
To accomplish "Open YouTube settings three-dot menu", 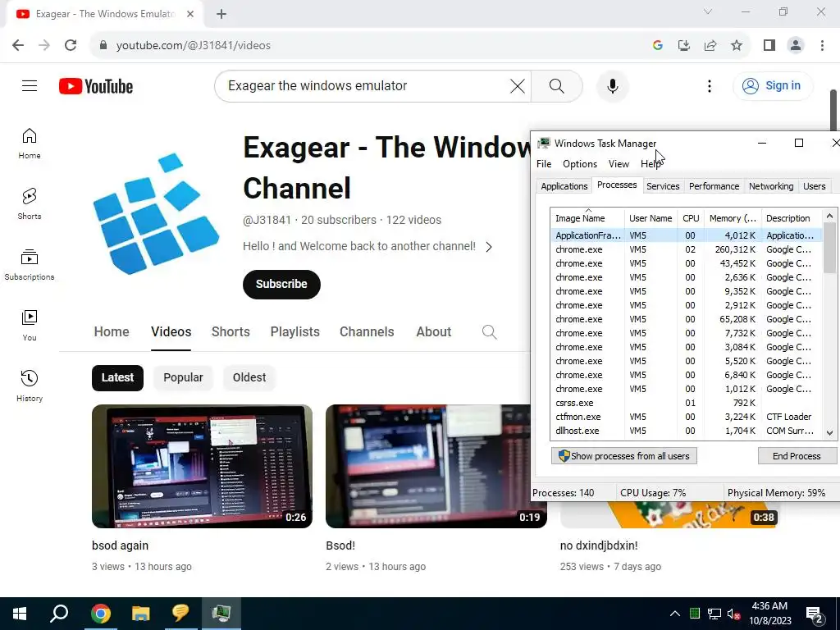I will pyautogui.click(x=710, y=85).
